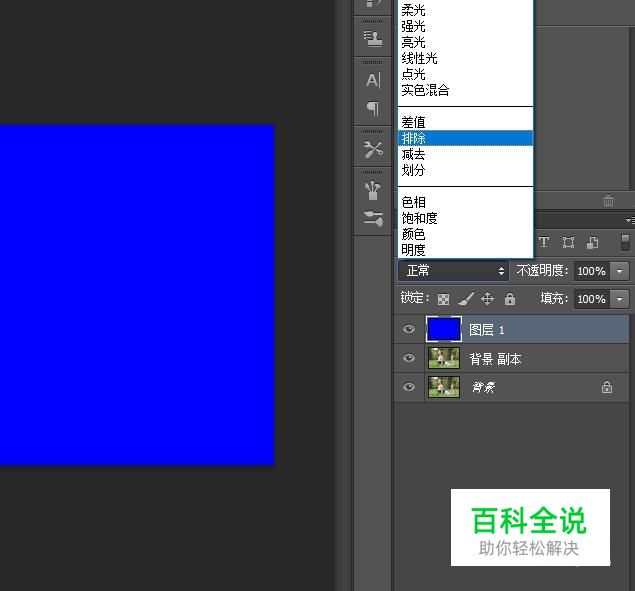Filter layers by smart object icon

(x=592, y=242)
